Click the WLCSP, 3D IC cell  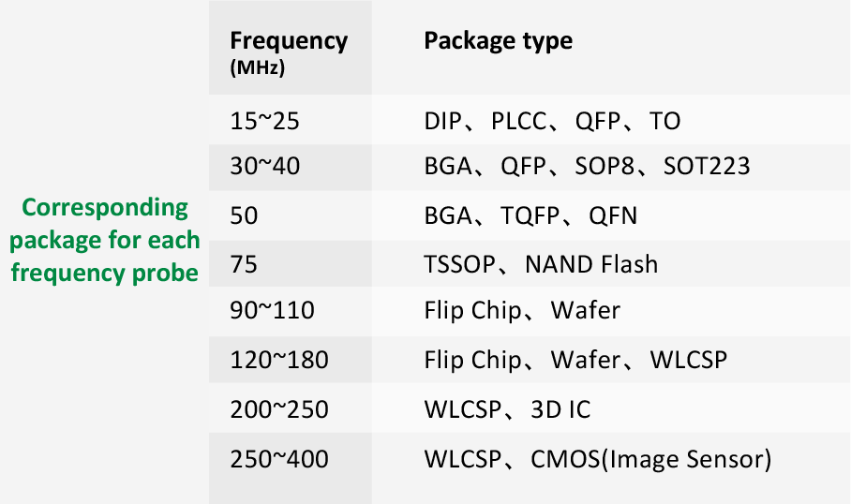point(507,409)
